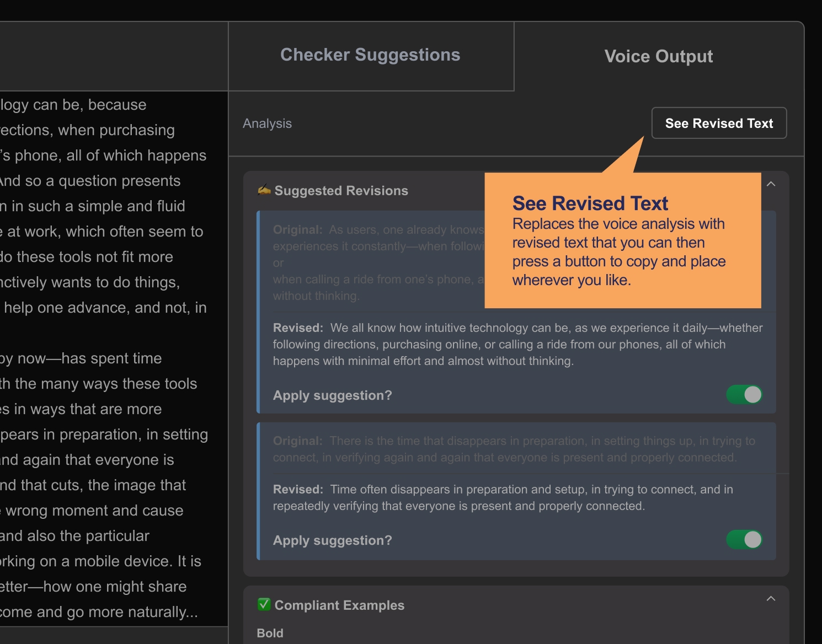Open the Voice Output tab
Viewport: 822px width, 644px height.
[658, 56]
